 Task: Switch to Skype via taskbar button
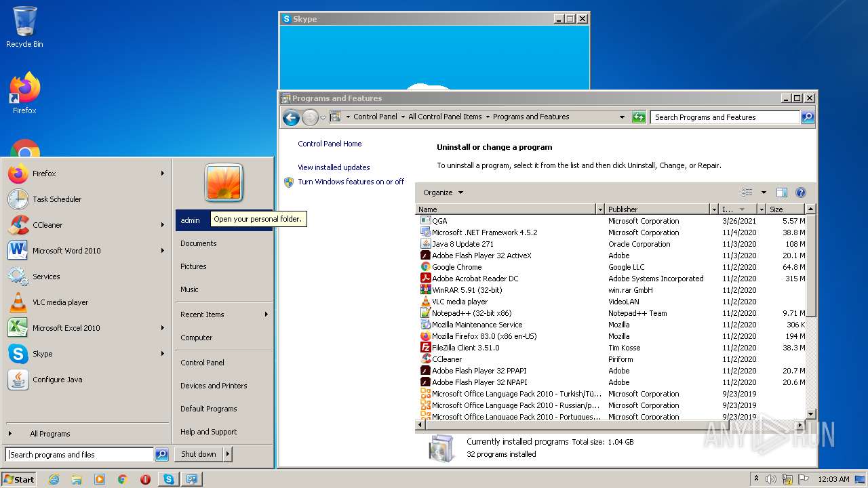[169, 479]
